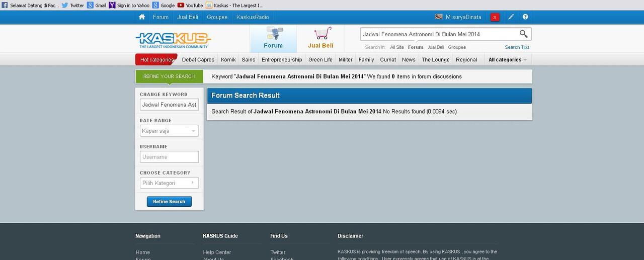Set search scope to Groupee
This screenshot has width=644, height=260.
coord(457,47)
